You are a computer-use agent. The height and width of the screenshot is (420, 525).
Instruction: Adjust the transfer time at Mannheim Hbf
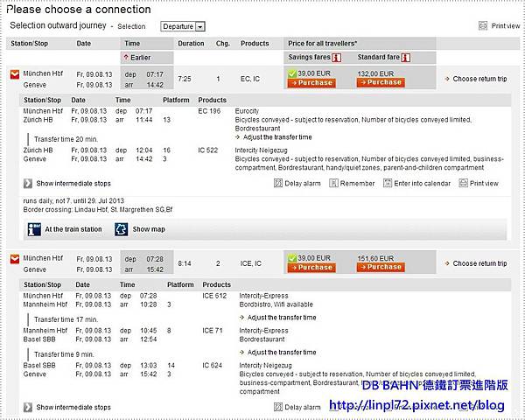(x=278, y=318)
